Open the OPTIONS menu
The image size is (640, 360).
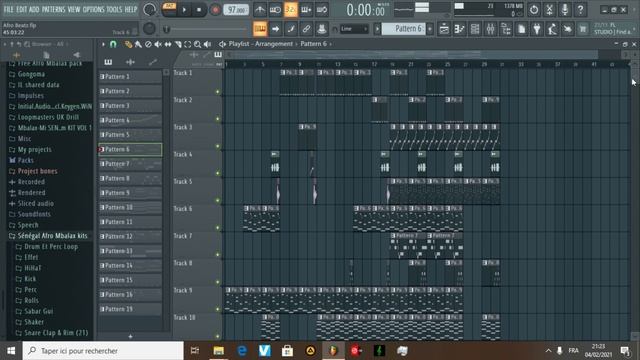tap(93, 9)
